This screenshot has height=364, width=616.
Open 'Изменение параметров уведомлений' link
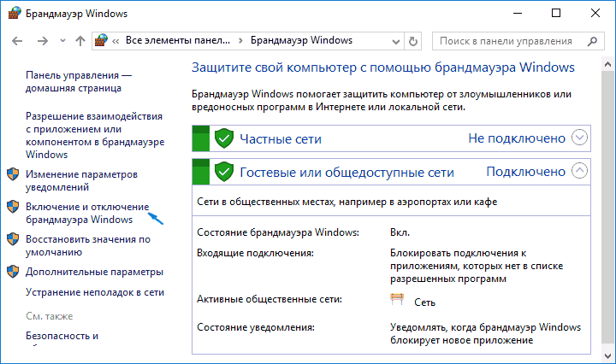click(x=82, y=180)
